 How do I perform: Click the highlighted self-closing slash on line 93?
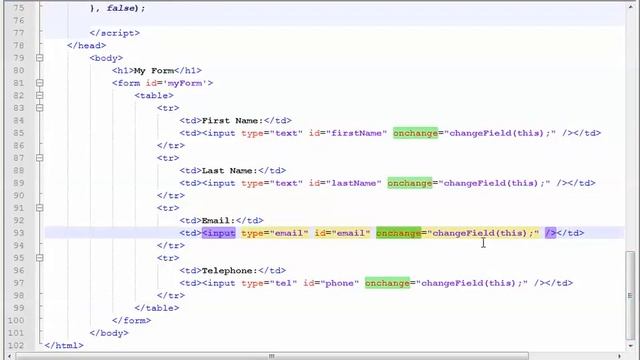point(550,233)
